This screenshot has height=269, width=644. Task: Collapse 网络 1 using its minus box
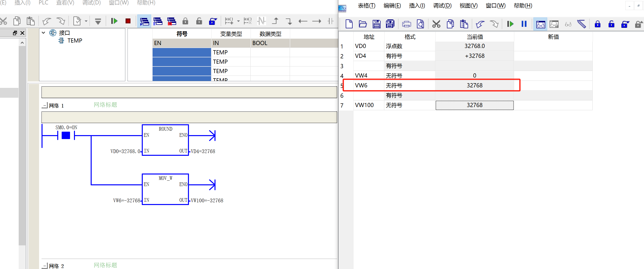point(44,105)
